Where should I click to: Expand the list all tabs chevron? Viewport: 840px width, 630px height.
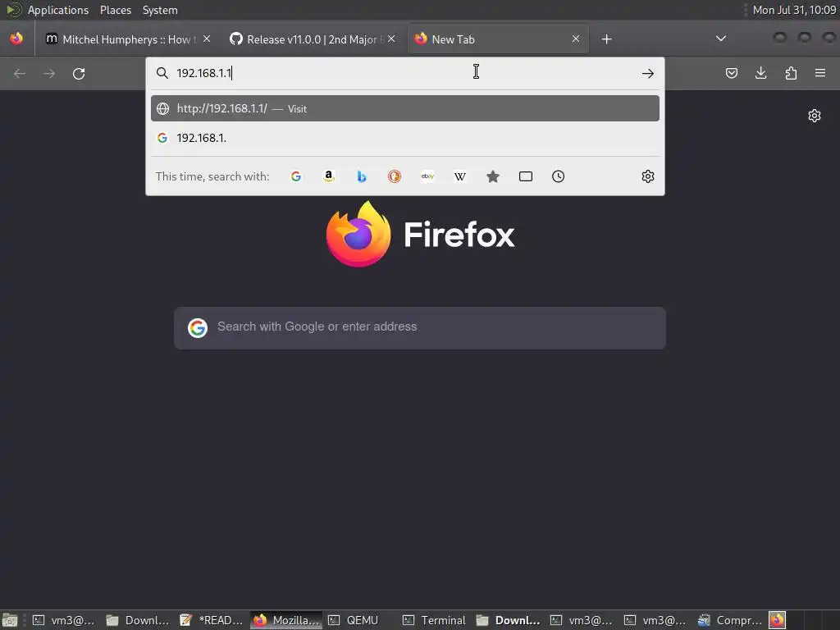pos(721,39)
